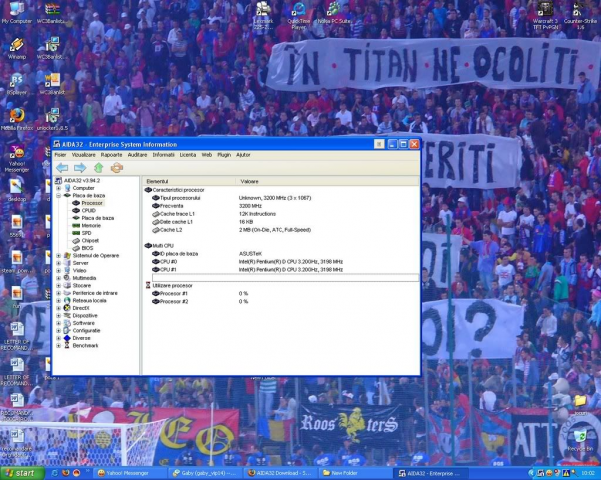Image resolution: width=601 pixels, height=480 pixels.
Task: Launch the Mozilla Firefox desktop icon
Action: [x=16, y=119]
